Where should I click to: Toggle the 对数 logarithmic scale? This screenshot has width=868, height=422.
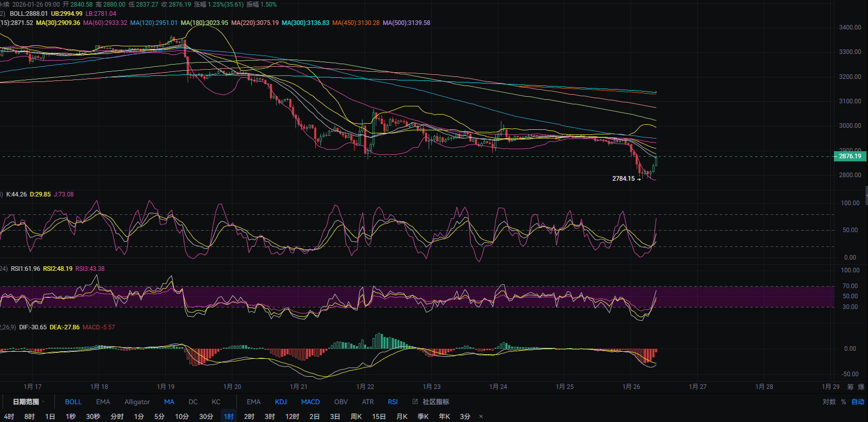coord(829,402)
